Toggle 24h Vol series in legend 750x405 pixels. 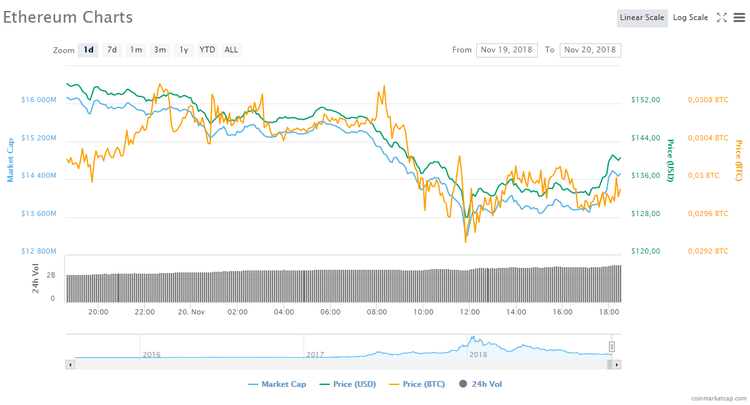pyautogui.click(x=480, y=384)
